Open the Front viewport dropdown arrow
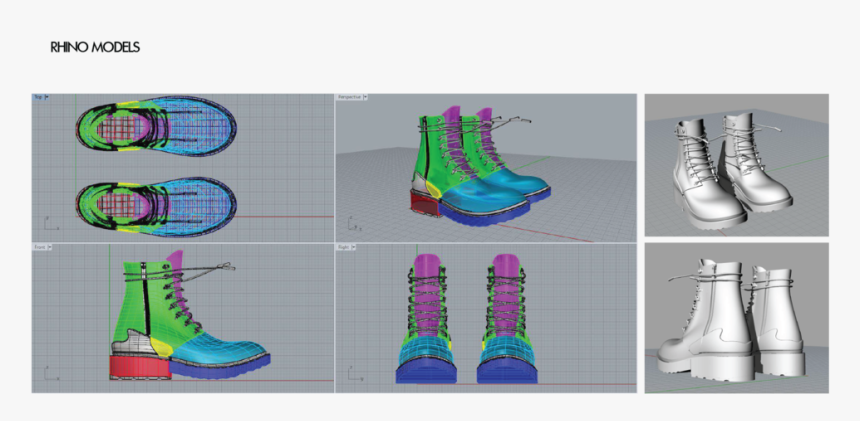This screenshot has width=860, height=421. click(x=50, y=247)
